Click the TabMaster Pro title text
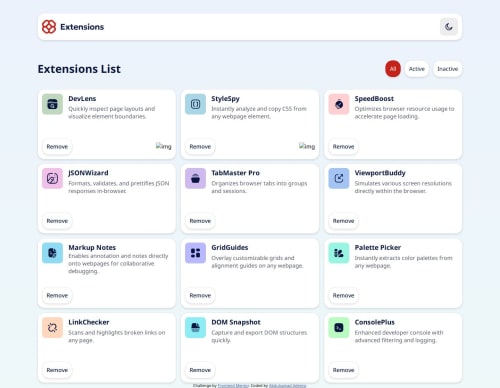 (235, 173)
